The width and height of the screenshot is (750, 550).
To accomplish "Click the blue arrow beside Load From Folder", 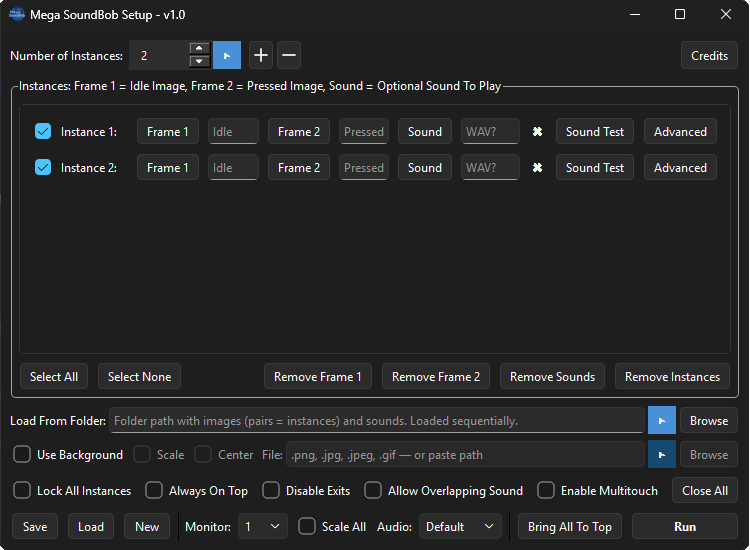I will click(x=662, y=420).
